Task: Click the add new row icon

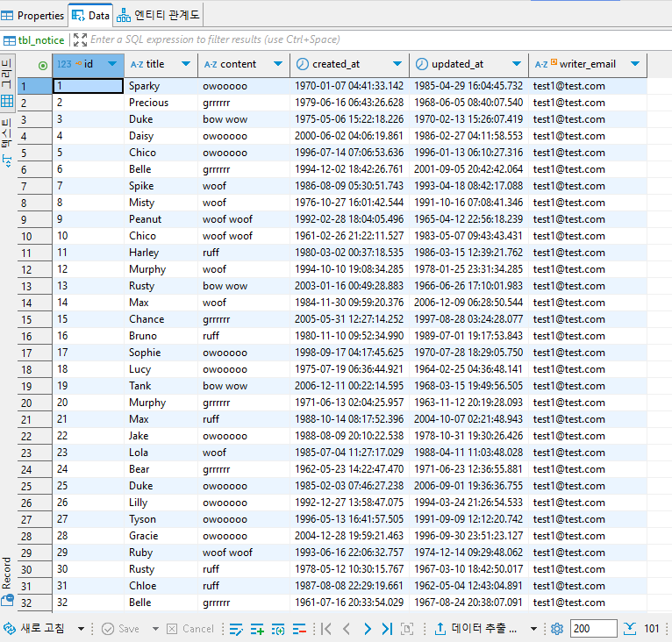Action: [257, 629]
